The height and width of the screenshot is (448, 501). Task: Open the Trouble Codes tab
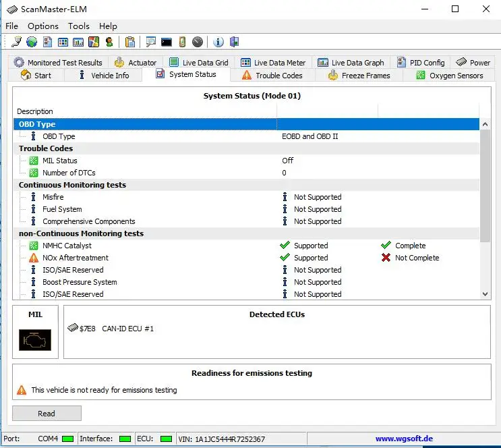(272, 76)
